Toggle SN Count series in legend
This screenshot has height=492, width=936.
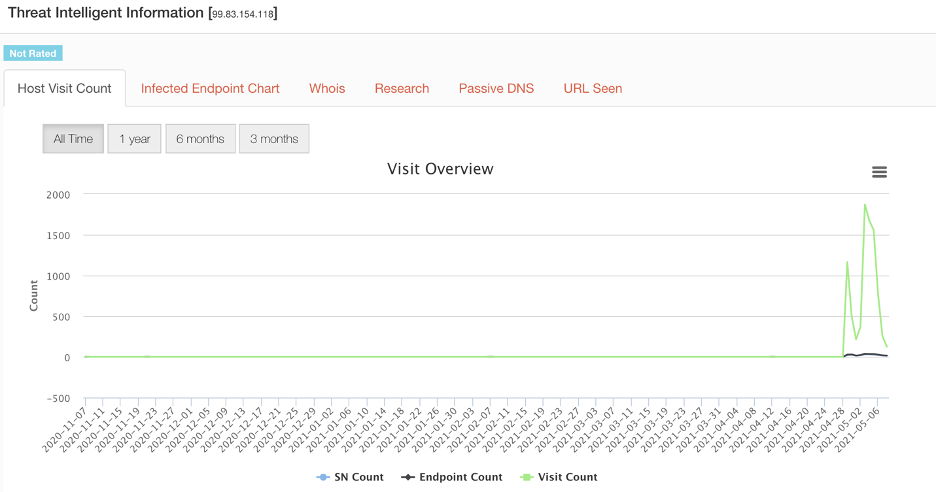tap(359, 477)
